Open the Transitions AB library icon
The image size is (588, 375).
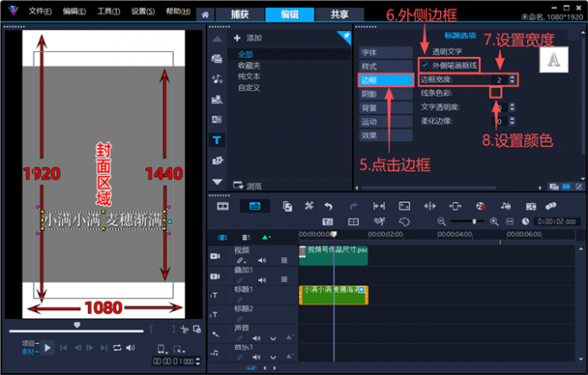point(217,119)
